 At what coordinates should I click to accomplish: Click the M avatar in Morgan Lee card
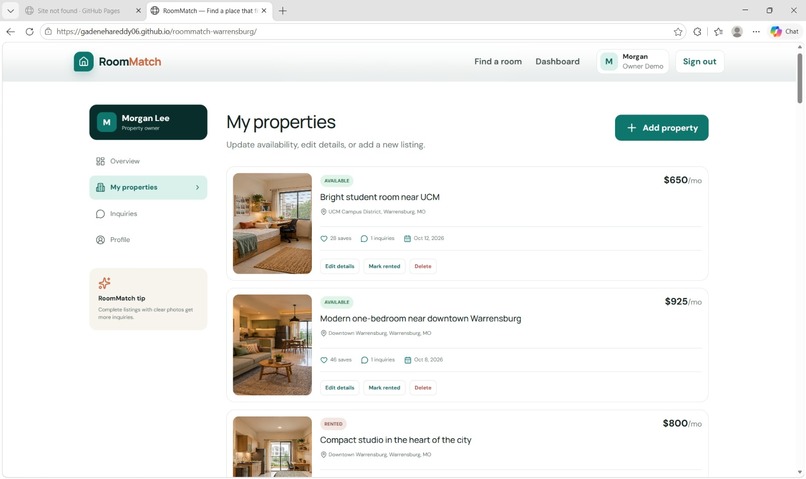pos(106,122)
